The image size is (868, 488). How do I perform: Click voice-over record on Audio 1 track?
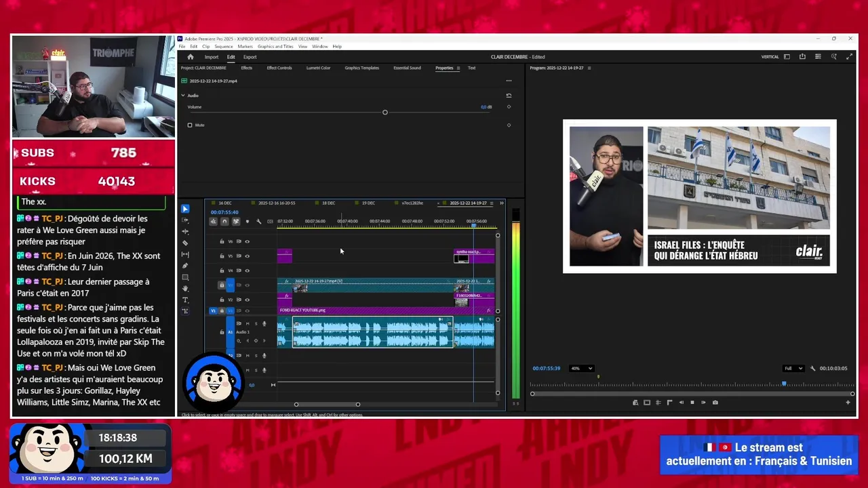pos(264,324)
